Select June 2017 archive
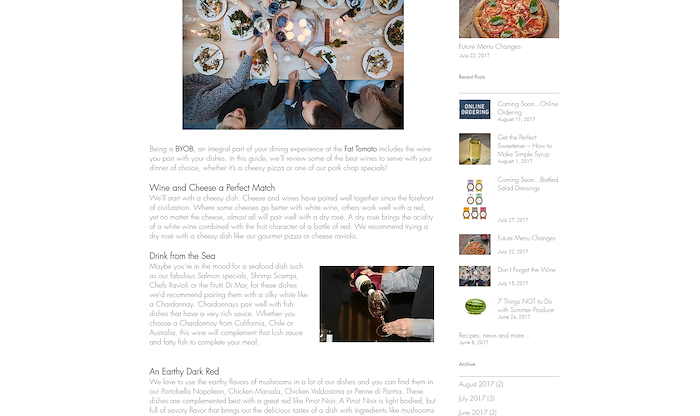700x416 pixels. click(x=477, y=412)
